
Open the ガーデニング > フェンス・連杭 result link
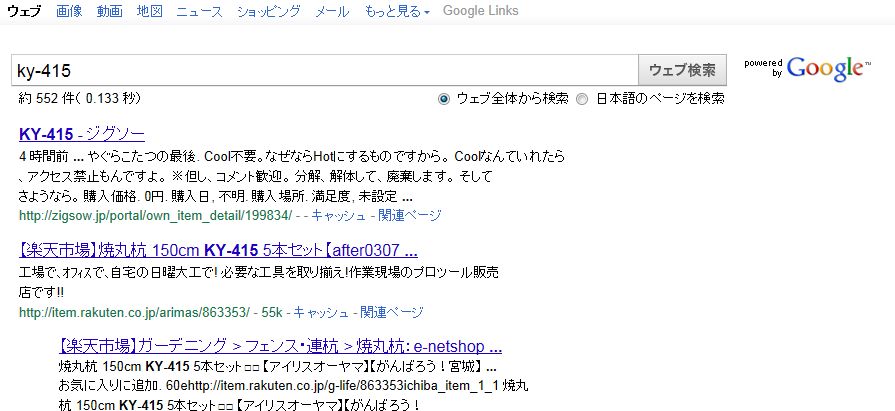click(x=280, y=346)
